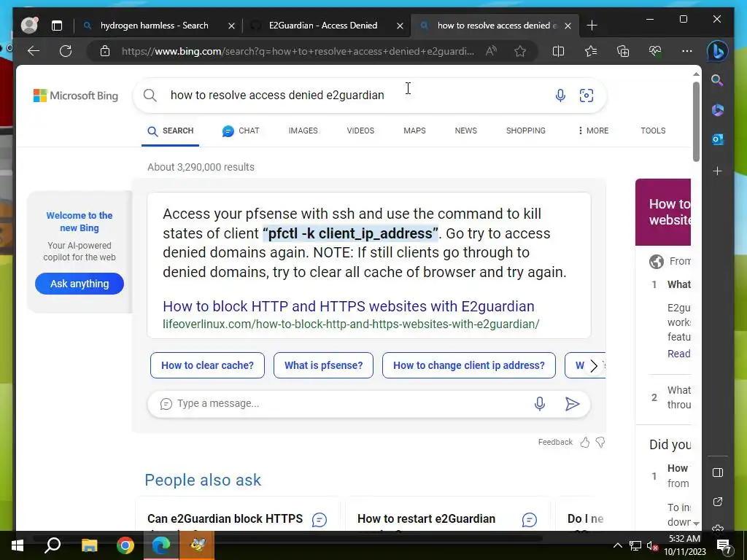This screenshot has height=560, width=747.
Task: Open the notification center icon
Action: pos(724,545)
